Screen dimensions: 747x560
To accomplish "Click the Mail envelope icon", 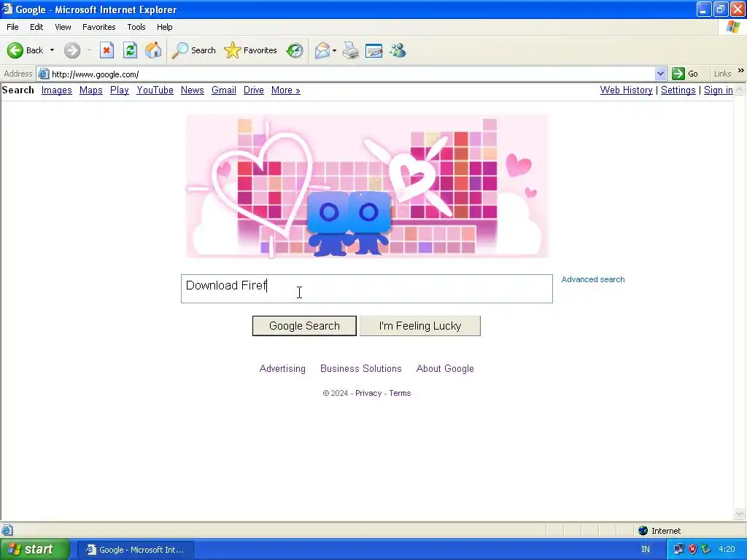I will point(322,50).
